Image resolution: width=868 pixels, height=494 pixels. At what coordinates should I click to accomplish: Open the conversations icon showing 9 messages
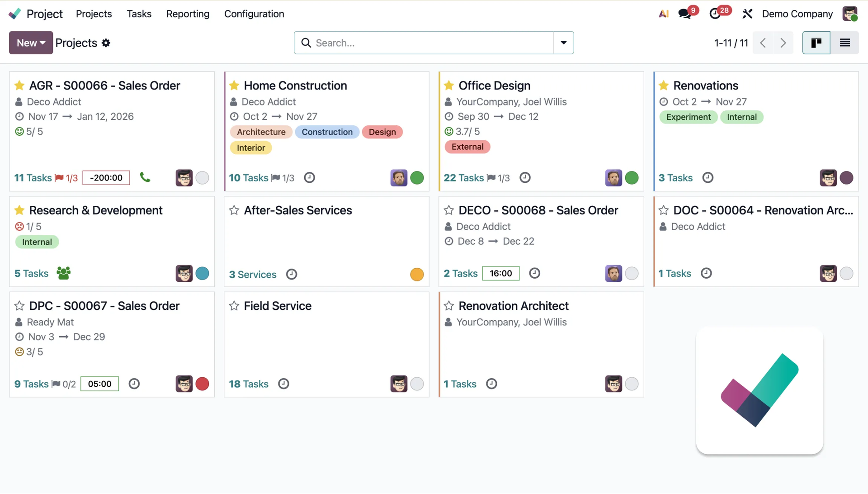685,14
